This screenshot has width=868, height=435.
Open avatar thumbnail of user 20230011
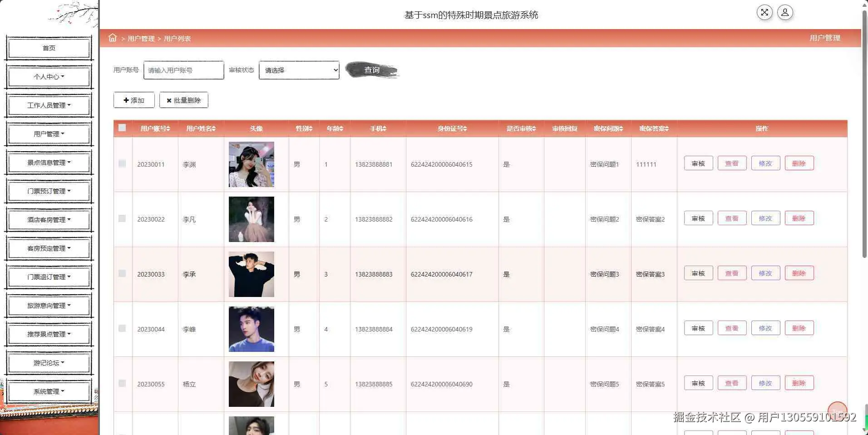tap(252, 164)
